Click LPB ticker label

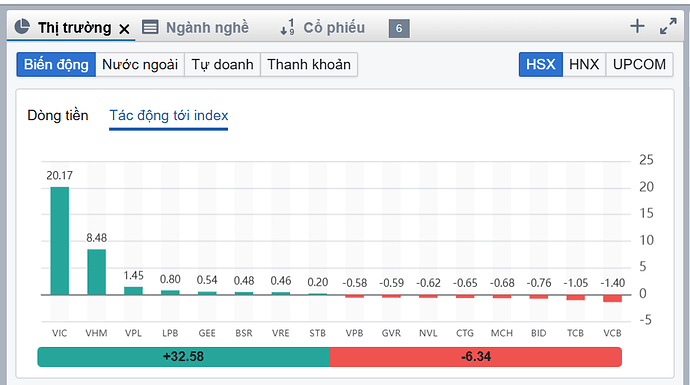(170, 333)
